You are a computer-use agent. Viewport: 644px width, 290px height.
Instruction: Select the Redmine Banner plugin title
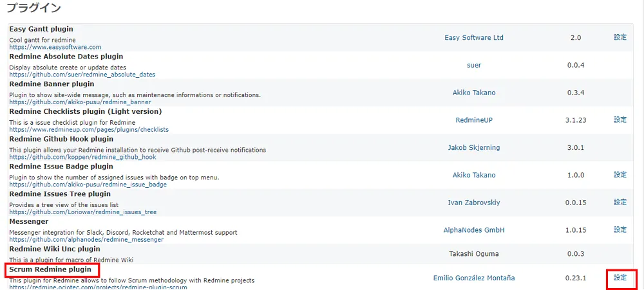pos(52,84)
